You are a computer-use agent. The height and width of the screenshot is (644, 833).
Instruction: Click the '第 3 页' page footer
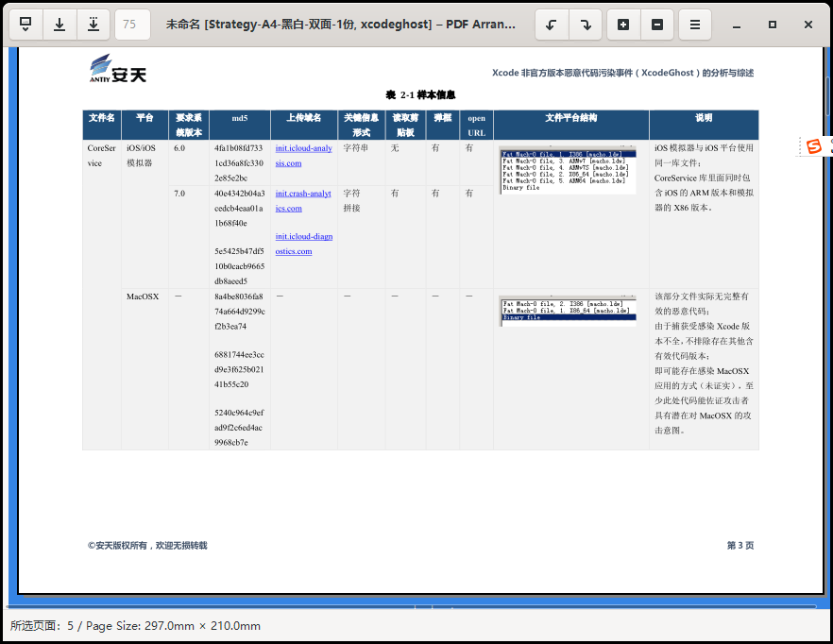click(740, 545)
